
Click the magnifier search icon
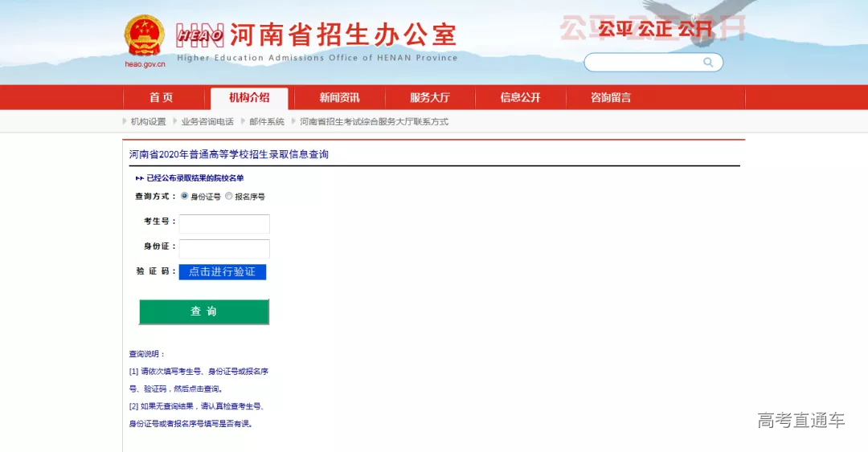click(x=708, y=62)
